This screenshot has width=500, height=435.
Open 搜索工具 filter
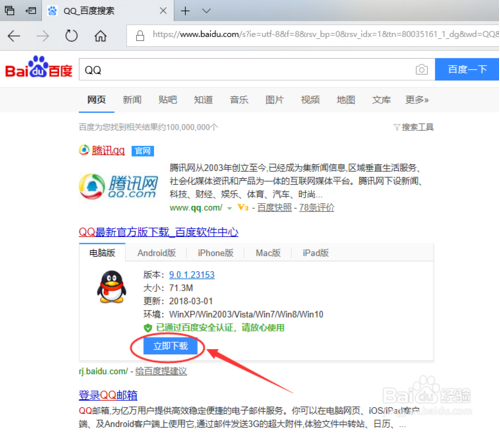[x=414, y=127]
